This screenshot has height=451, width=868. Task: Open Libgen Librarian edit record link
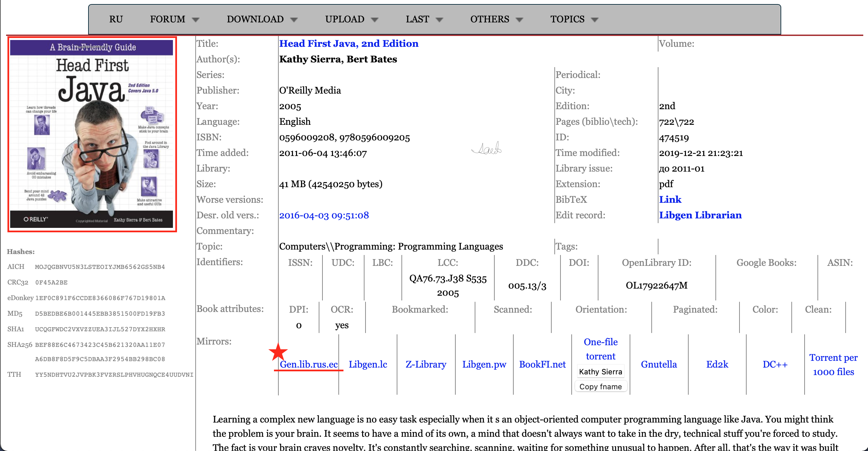point(700,215)
